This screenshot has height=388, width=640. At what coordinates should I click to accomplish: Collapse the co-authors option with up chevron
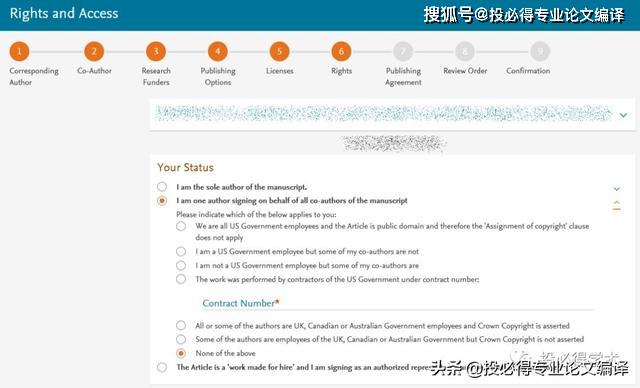pos(617,205)
